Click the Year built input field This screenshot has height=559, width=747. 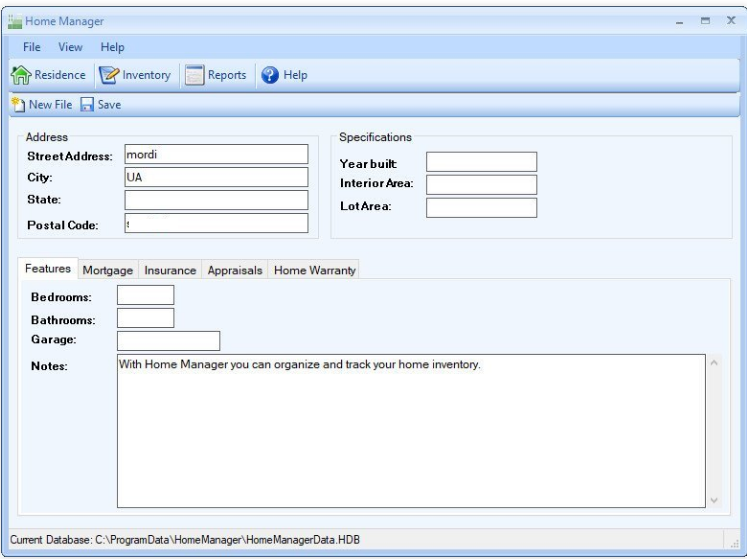[x=481, y=162]
